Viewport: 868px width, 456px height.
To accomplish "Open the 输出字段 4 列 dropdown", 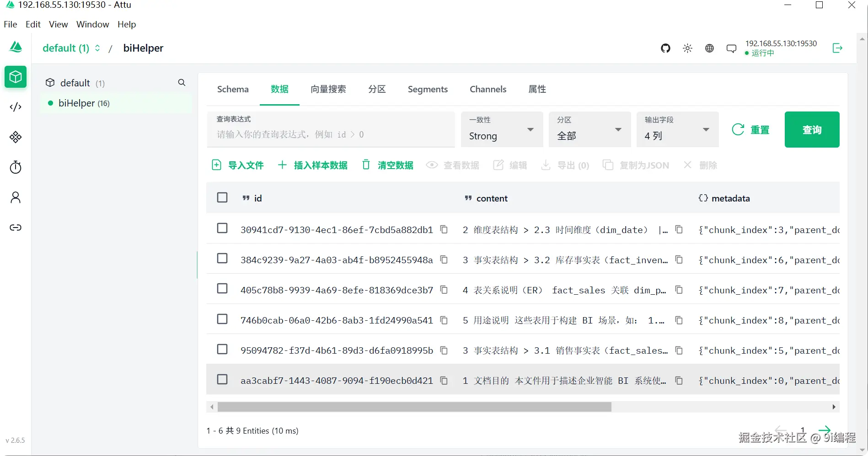I will [677, 129].
